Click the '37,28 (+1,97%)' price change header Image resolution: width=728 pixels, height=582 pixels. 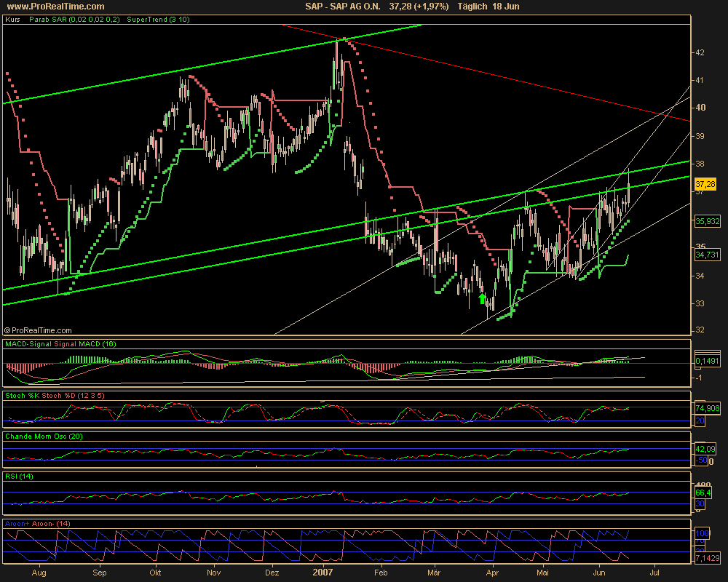coord(419,7)
